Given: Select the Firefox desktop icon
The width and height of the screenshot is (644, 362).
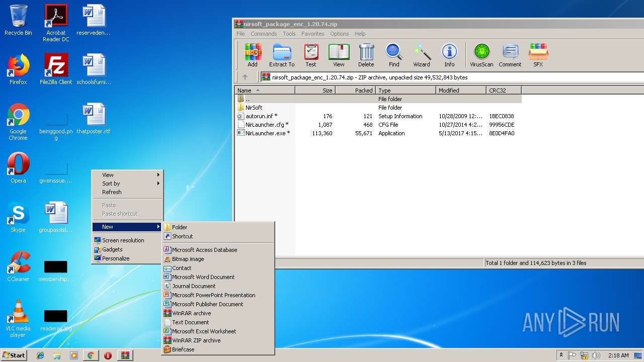Looking at the screenshot, I should coord(18,69).
